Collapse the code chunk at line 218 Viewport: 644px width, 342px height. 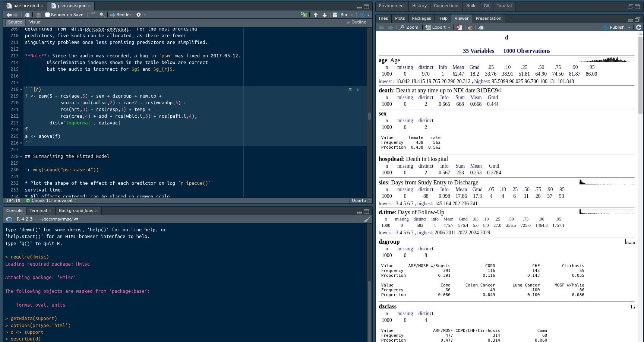coord(21,90)
